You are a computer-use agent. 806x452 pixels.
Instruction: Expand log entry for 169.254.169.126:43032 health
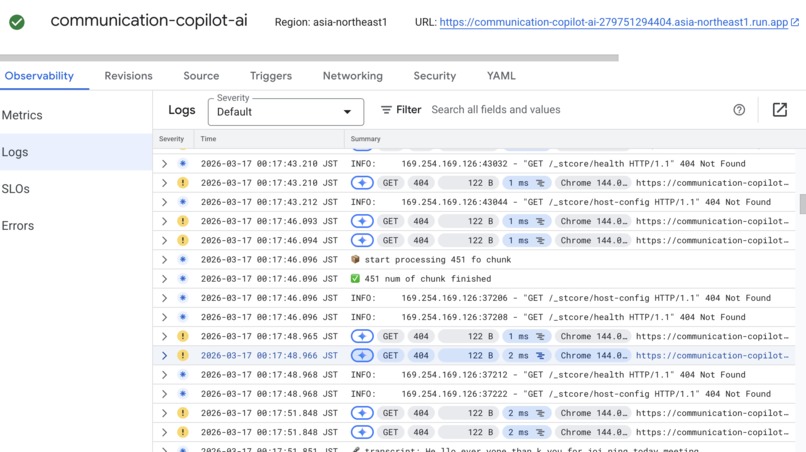tap(164, 164)
